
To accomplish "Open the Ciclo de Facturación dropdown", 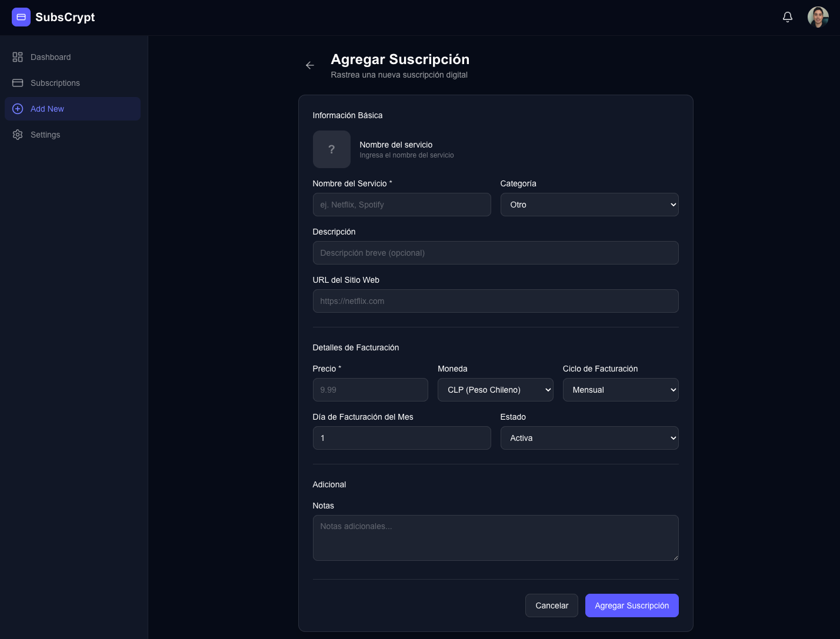I will pyautogui.click(x=620, y=390).
